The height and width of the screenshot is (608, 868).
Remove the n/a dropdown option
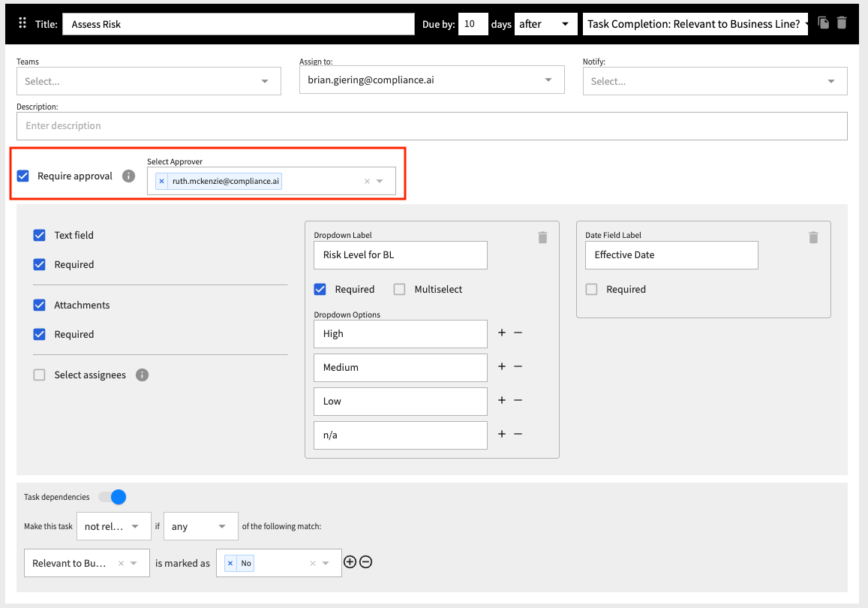click(518, 435)
